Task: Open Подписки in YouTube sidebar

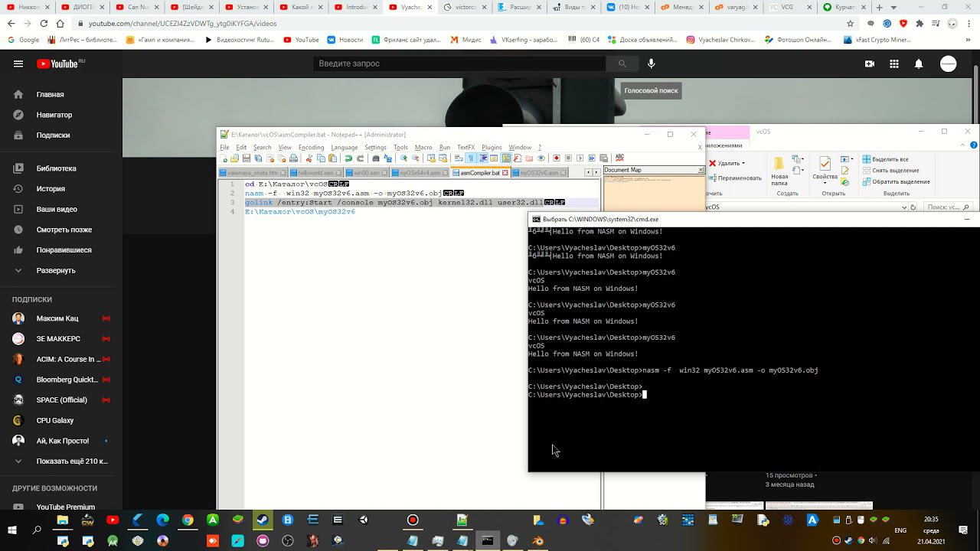Action: pos(61,135)
